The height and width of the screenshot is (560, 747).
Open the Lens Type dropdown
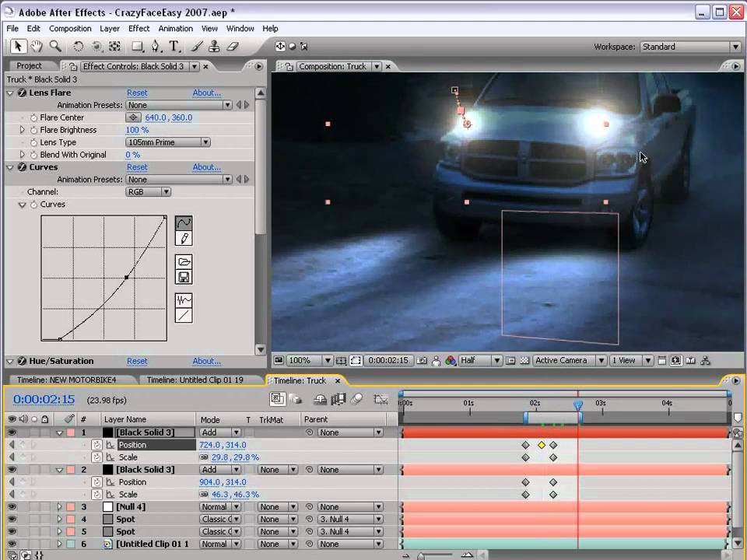(x=168, y=142)
